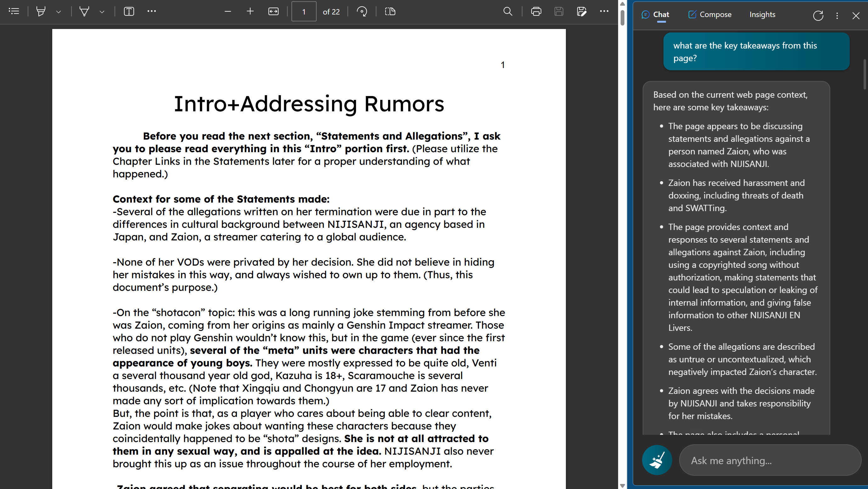Viewport: 868px width, 489px height.
Task: Rotate the PDF page
Action: [x=362, y=11]
